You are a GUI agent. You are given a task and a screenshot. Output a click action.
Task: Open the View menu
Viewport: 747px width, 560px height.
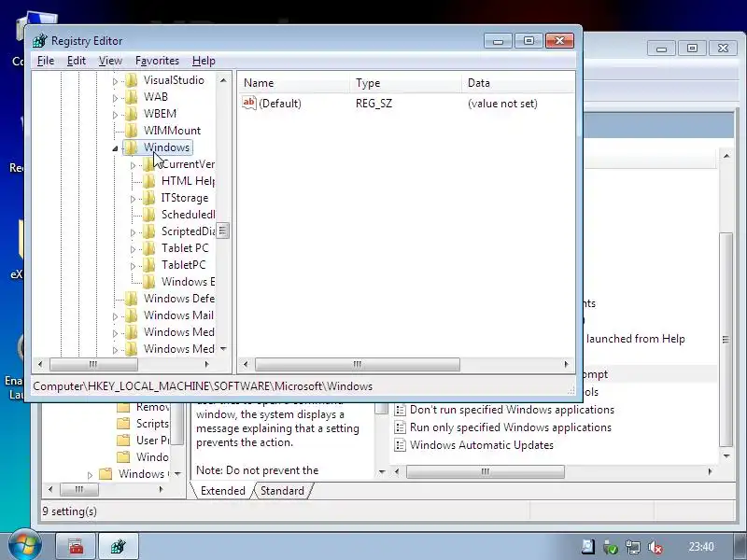[x=110, y=61]
